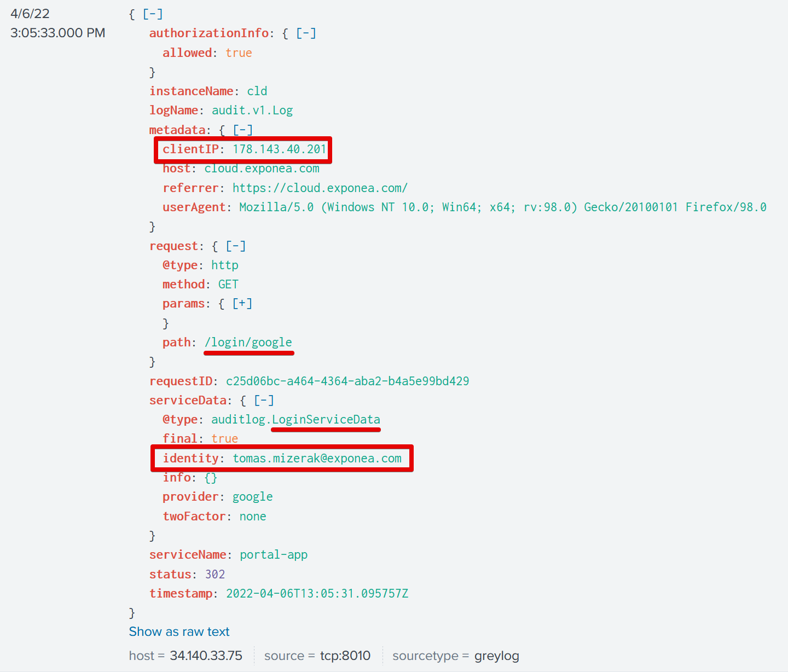Image resolution: width=788 pixels, height=672 pixels.
Task: Open the Show as raw text link
Action: coord(179,632)
